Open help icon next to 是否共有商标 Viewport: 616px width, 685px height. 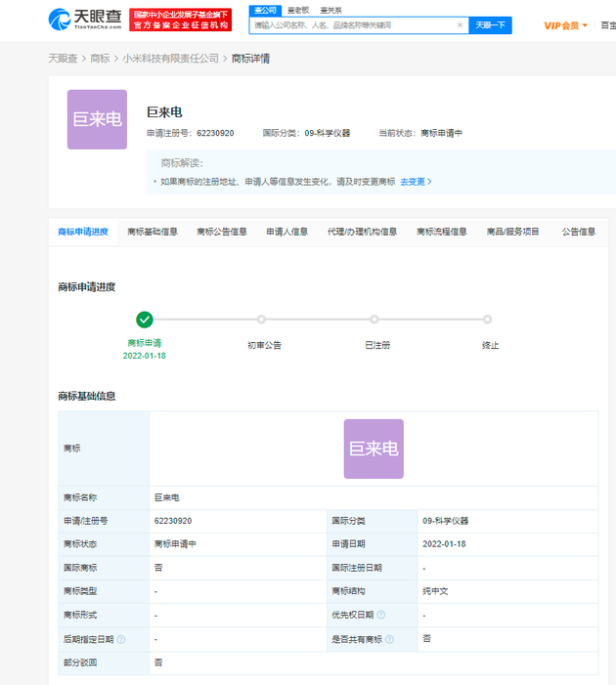click(x=389, y=639)
